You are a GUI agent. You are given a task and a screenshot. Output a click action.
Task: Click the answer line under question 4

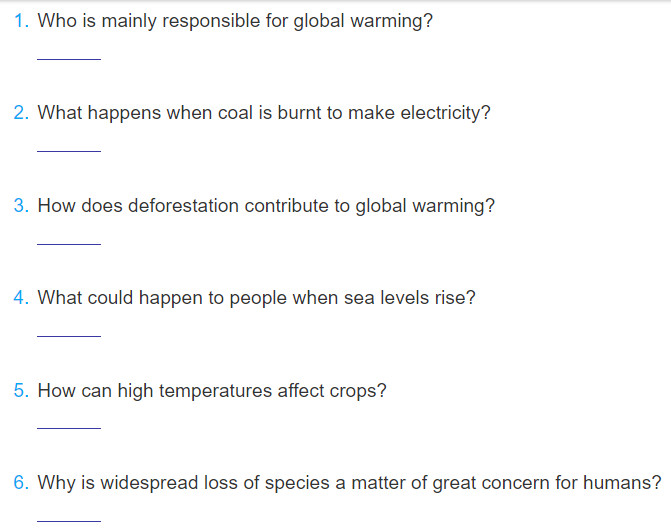(69, 330)
